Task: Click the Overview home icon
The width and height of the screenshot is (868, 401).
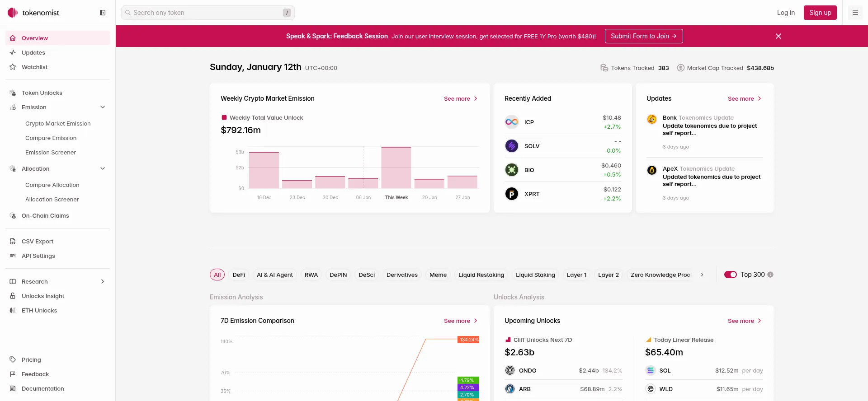Action: click(x=13, y=38)
